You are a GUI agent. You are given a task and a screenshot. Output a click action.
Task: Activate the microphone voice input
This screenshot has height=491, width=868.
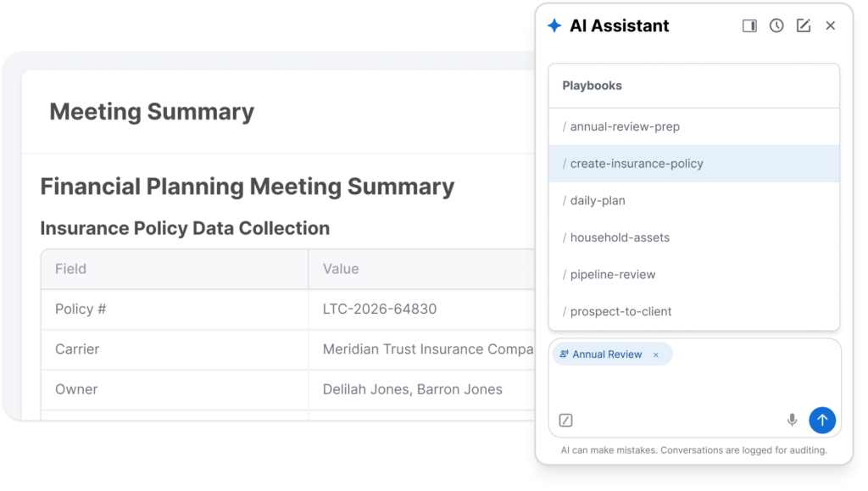[x=793, y=420]
